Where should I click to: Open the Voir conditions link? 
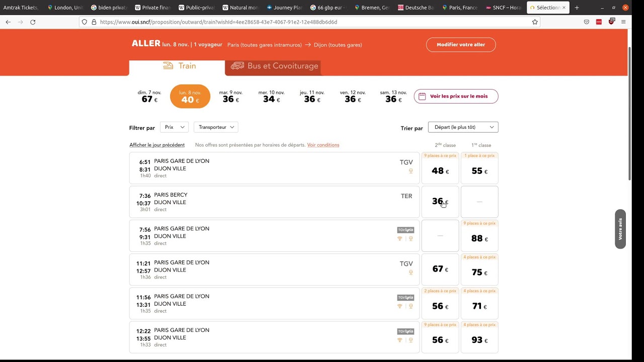point(323,145)
